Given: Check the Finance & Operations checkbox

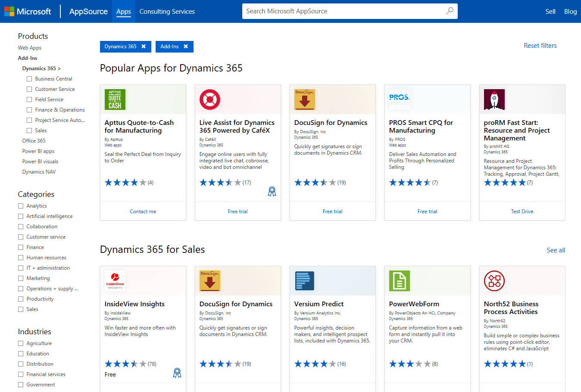Looking at the screenshot, I should pyautogui.click(x=29, y=110).
